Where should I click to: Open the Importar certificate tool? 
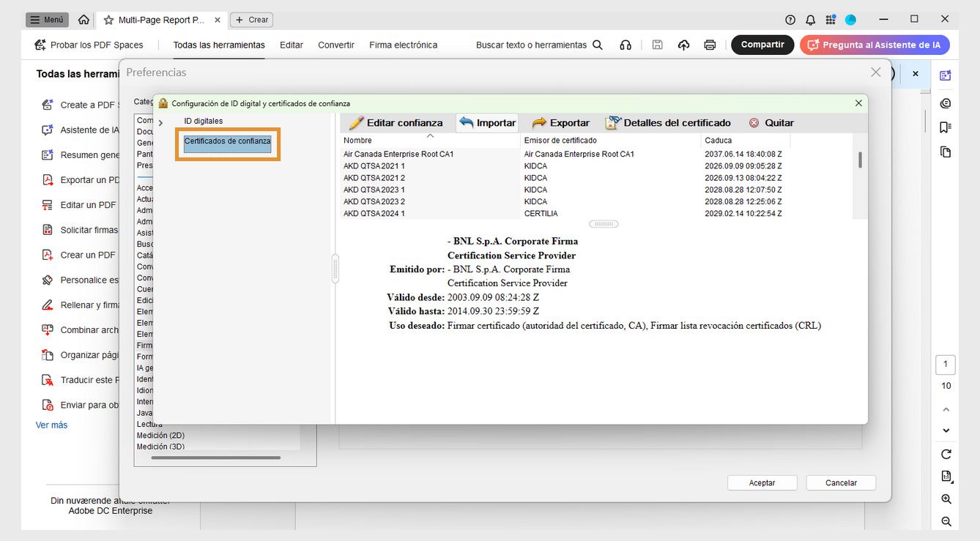(486, 122)
